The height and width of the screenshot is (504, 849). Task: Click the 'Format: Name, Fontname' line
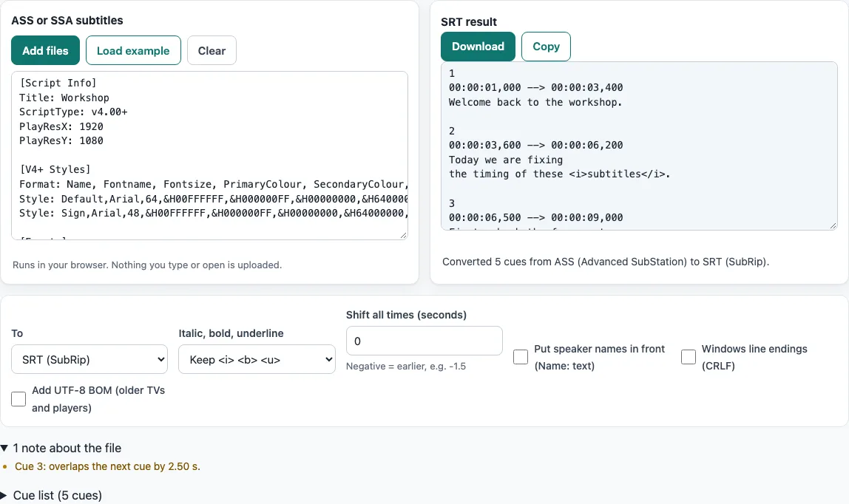pyautogui.click(x=213, y=185)
